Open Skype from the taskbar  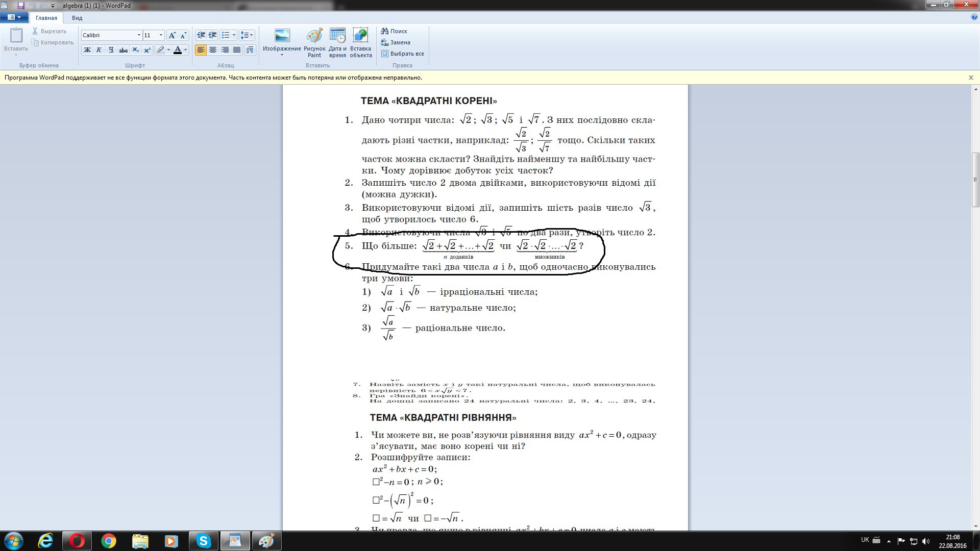[203, 541]
